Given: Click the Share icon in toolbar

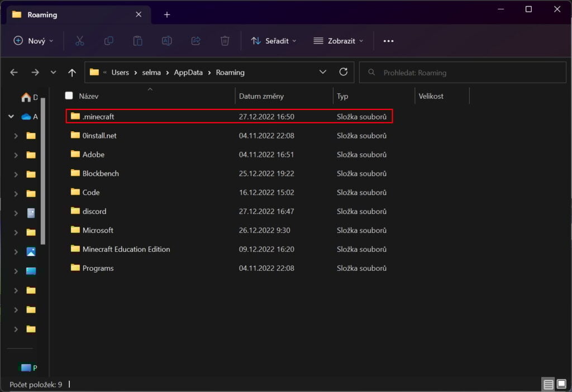Looking at the screenshot, I should [196, 41].
